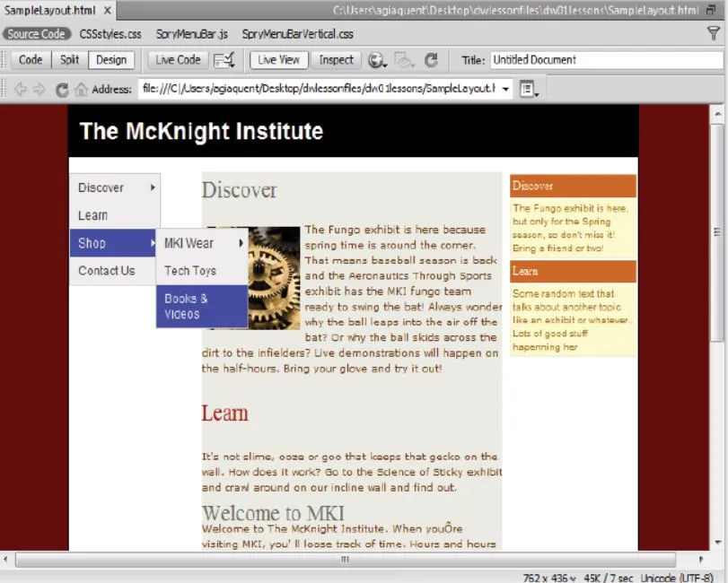Open the window size dropdown in status bar

548,578
